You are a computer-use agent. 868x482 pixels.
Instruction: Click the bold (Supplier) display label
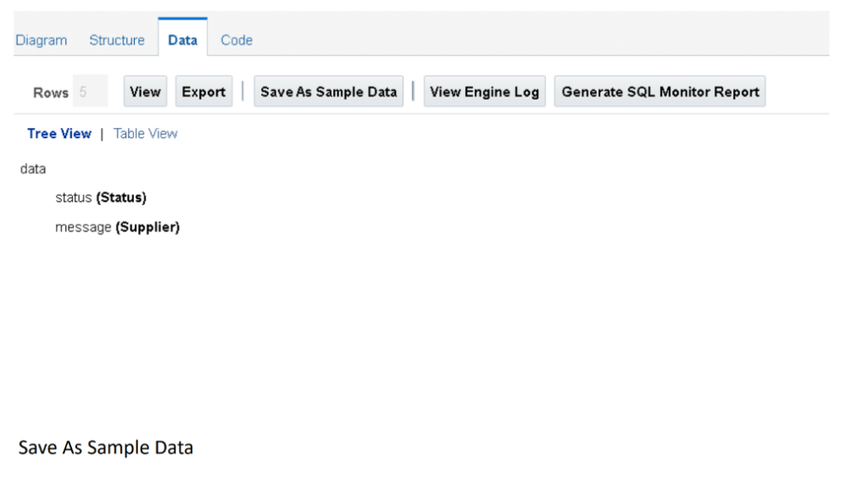[x=147, y=227]
